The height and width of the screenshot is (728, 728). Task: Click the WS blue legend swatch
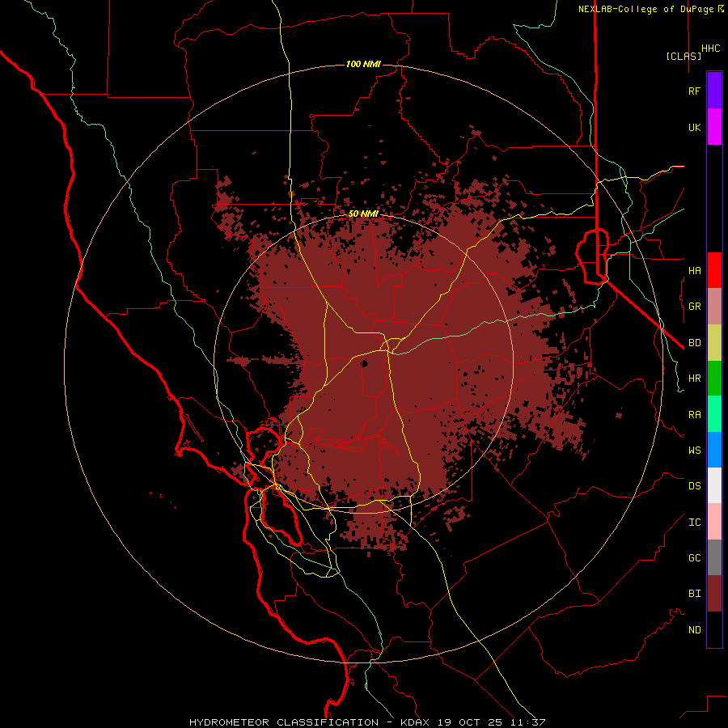coord(714,450)
